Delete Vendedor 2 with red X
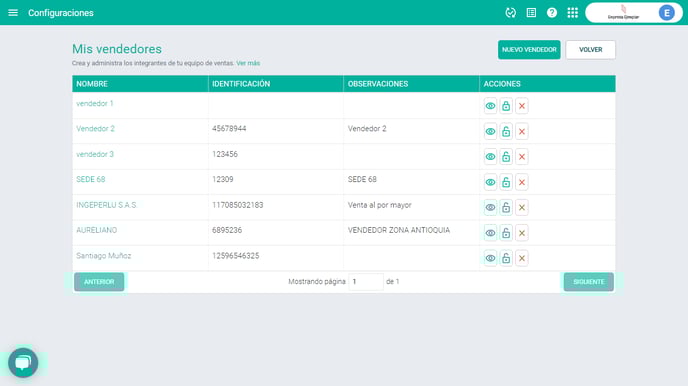Screen dimensions: 688x386 coord(522,131)
